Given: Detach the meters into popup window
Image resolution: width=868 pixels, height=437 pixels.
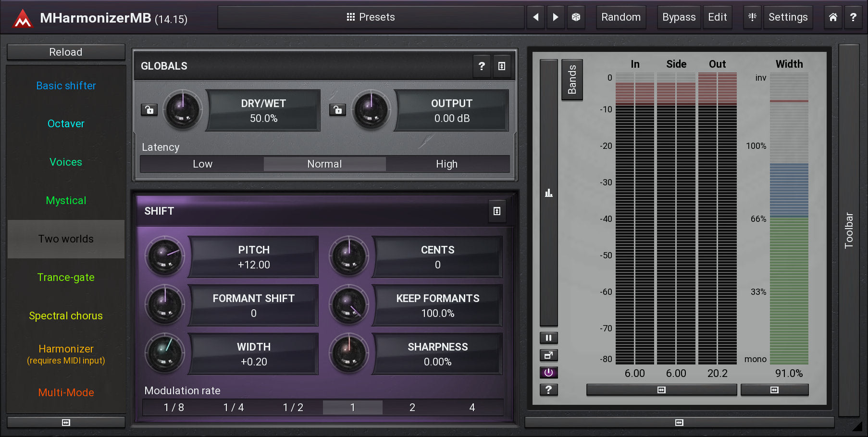Looking at the screenshot, I should point(548,355).
